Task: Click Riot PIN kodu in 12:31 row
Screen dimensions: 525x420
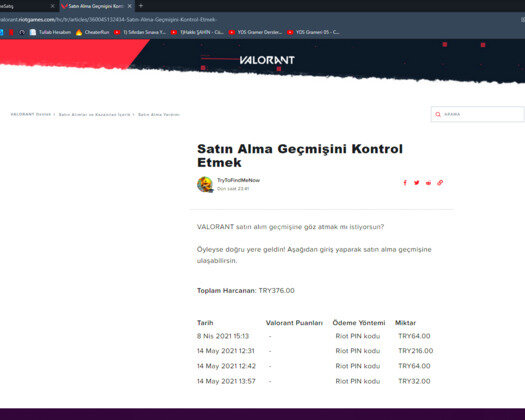Action: pos(358,351)
